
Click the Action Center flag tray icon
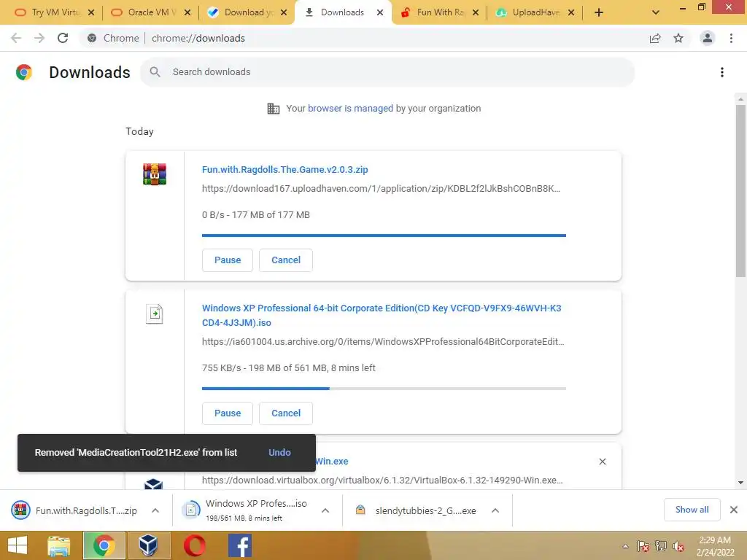[x=643, y=546]
